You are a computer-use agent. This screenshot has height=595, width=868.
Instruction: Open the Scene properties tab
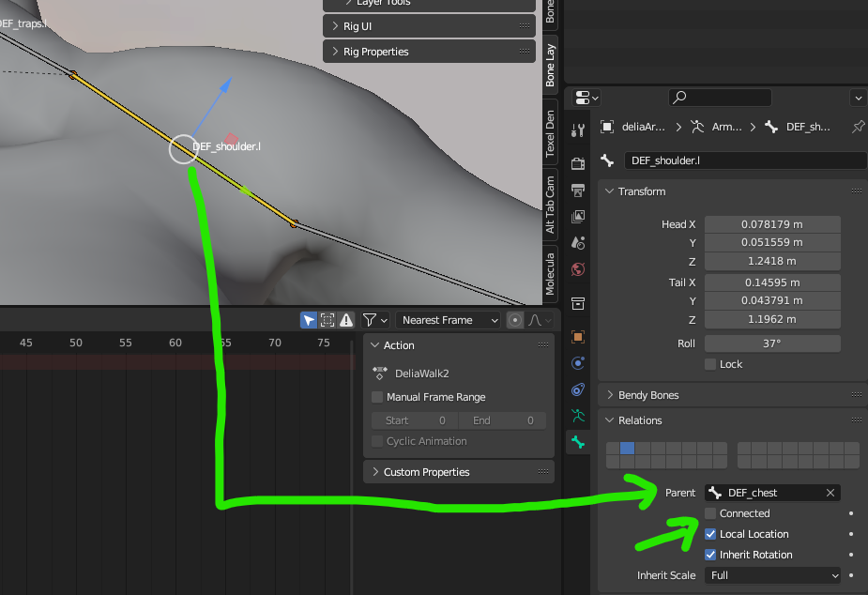578,243
